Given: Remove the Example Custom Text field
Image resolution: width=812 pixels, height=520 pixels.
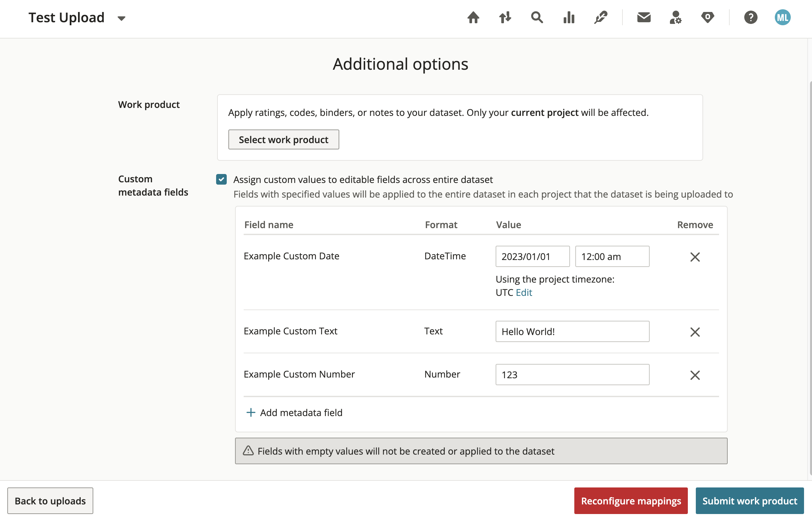Looking at the screenshot, I should (x=694, y=332).
